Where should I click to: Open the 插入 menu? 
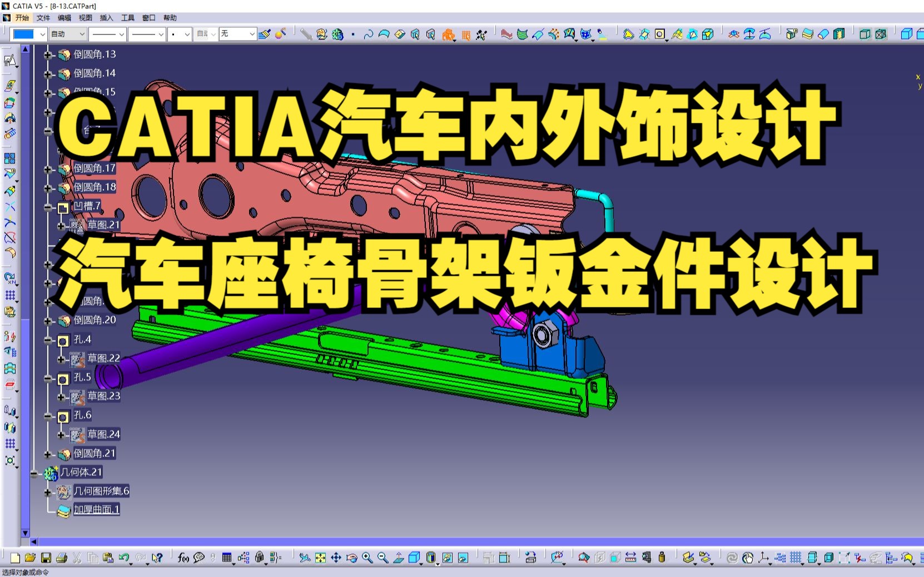point(106,18)
